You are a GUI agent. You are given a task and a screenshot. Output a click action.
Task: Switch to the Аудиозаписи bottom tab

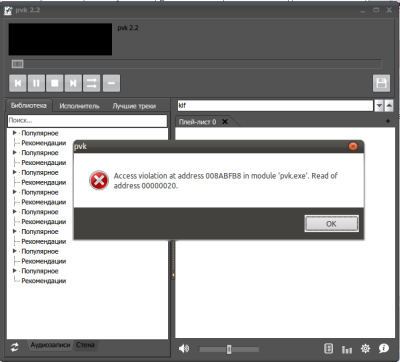[50, 345]
